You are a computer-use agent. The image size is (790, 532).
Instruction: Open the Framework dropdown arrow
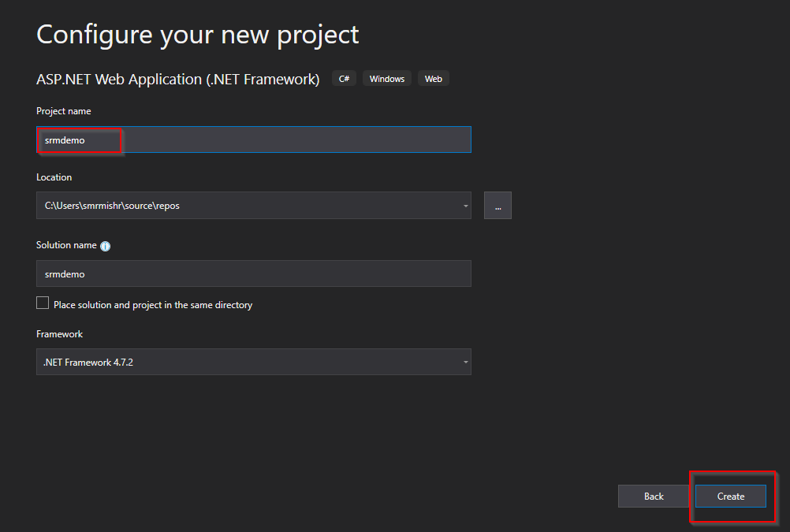(x=464, y=361)
